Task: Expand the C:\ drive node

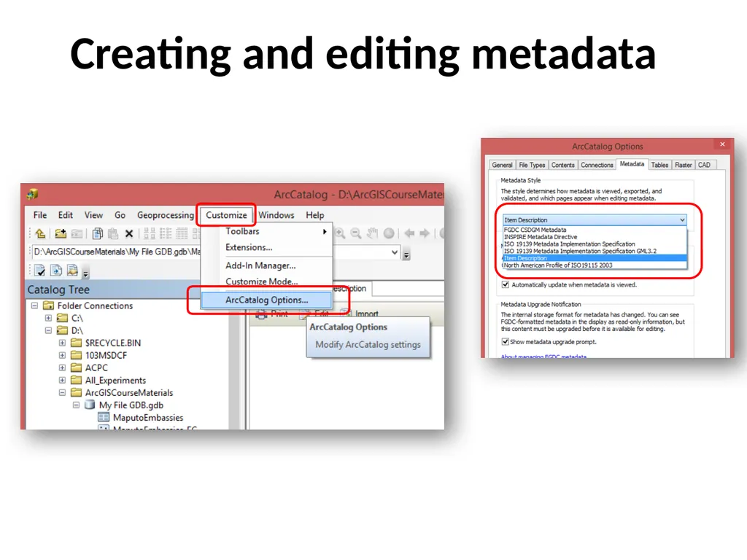Action: [48, 318]
